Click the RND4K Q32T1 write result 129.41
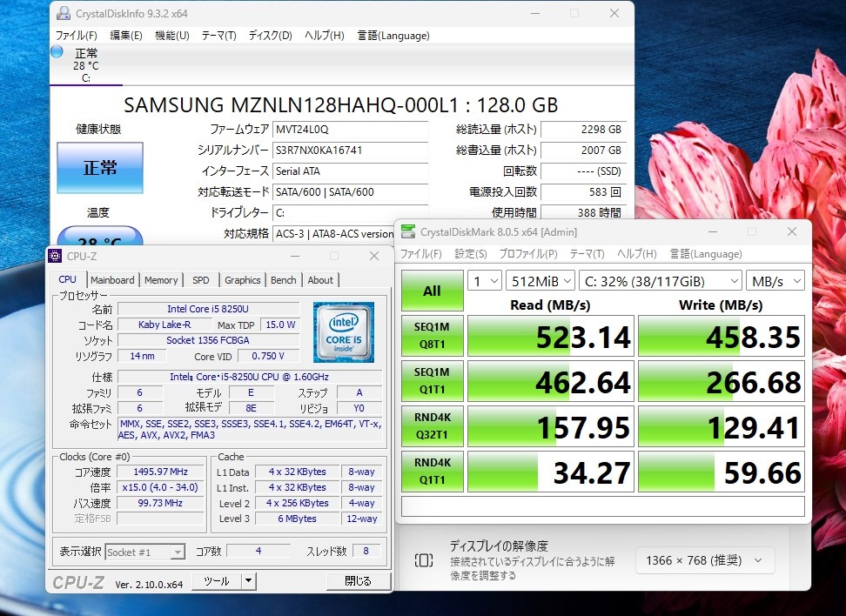Viewport: 846px width, 616px height. point(722,426)
